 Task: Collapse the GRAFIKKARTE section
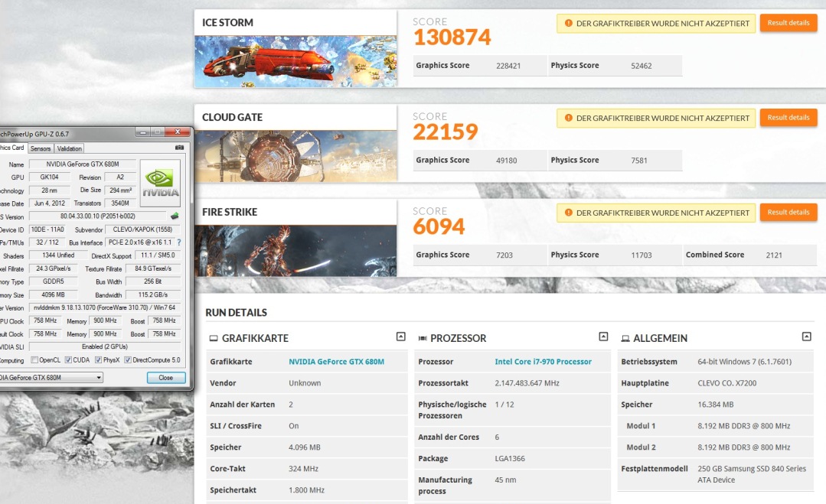tap(401, 337)
